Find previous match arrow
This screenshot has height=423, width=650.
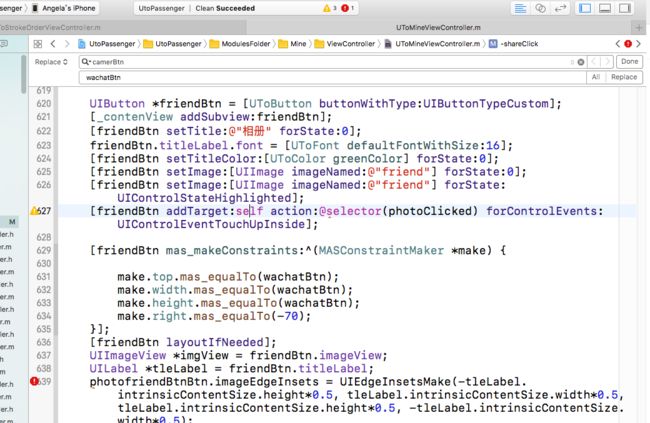click(x=594, y=62)
